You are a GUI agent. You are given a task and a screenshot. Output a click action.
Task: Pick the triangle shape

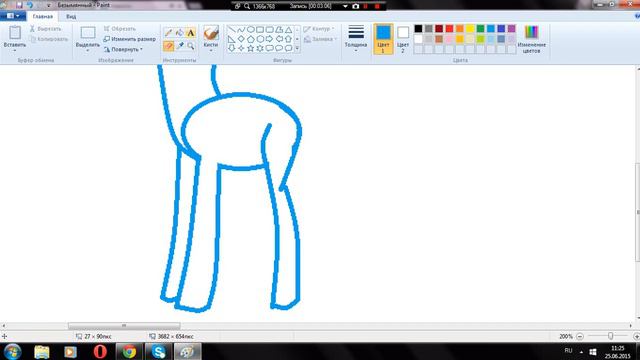[289, 30]
